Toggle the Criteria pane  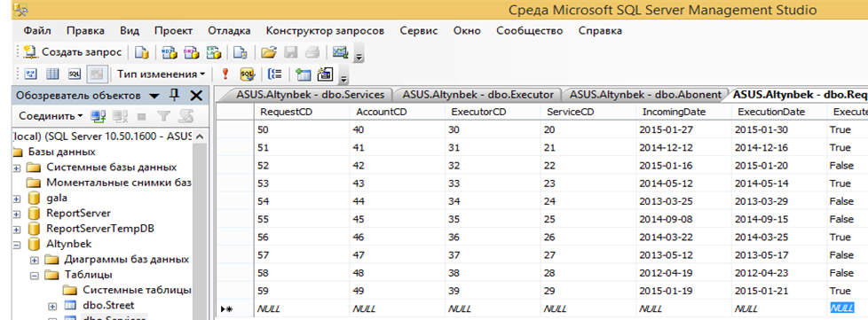tap(52, 74)
